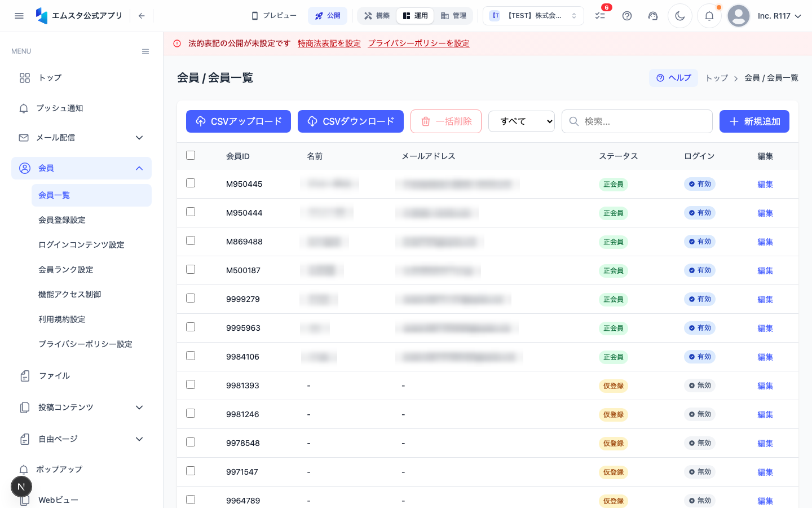The image size is (812, 508).
Task: Click the トップ breadcrumb link
Action: (x=717, y=78)
